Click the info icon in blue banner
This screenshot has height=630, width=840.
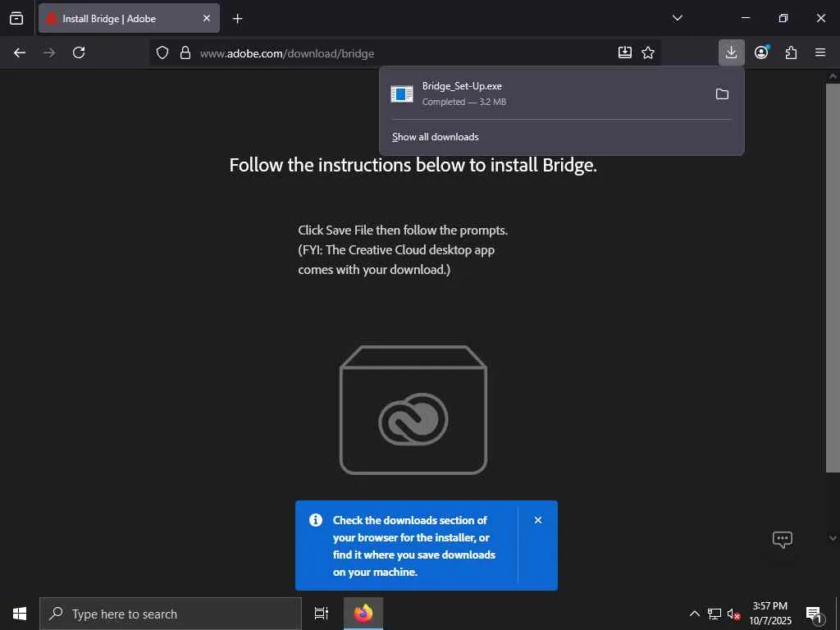(316, 519)
